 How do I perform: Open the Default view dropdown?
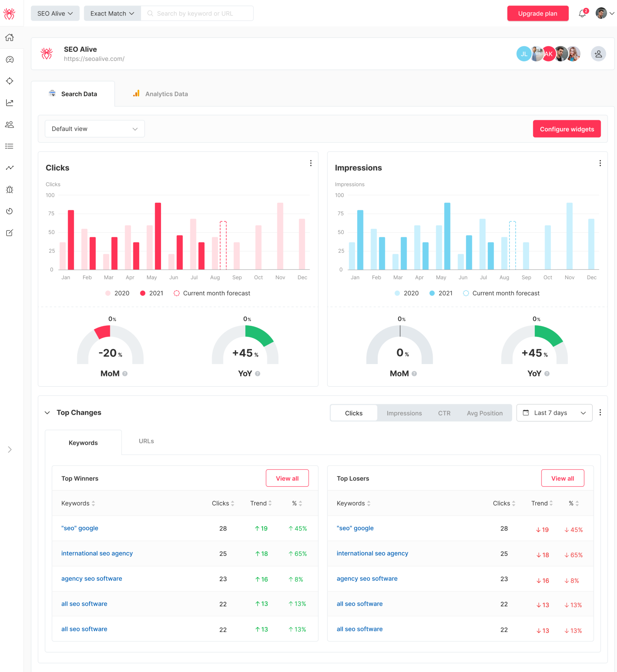[95, 129]
